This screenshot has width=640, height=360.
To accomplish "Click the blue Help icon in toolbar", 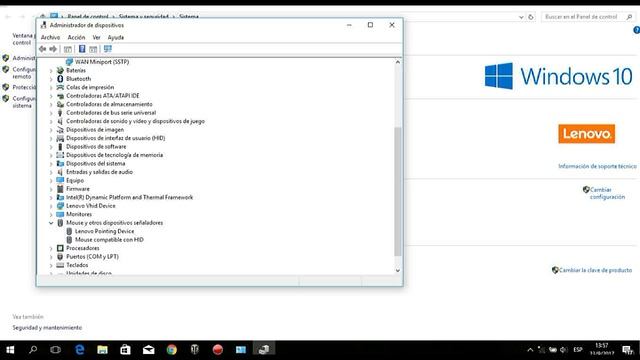I will [x=82, y=49].
